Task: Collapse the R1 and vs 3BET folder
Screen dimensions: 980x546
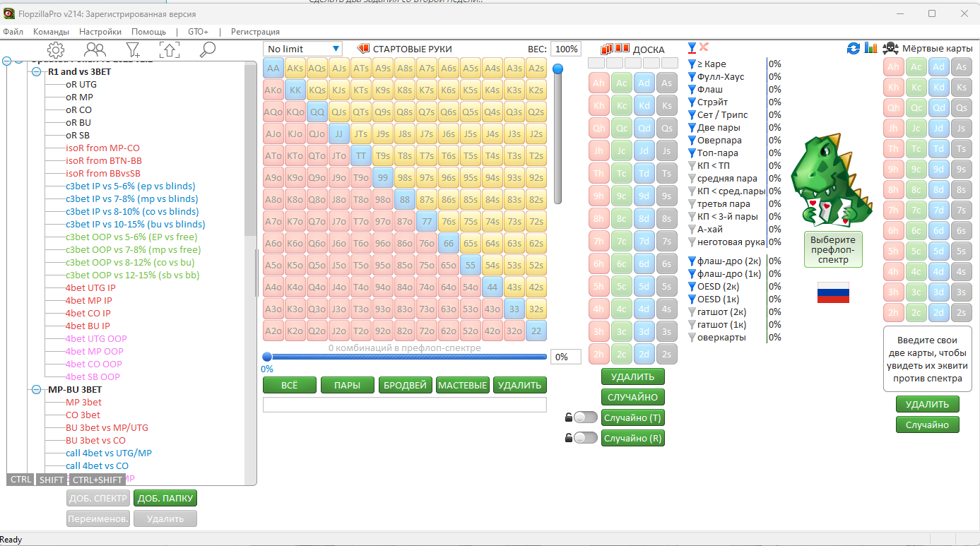Action: click(37, 72)
